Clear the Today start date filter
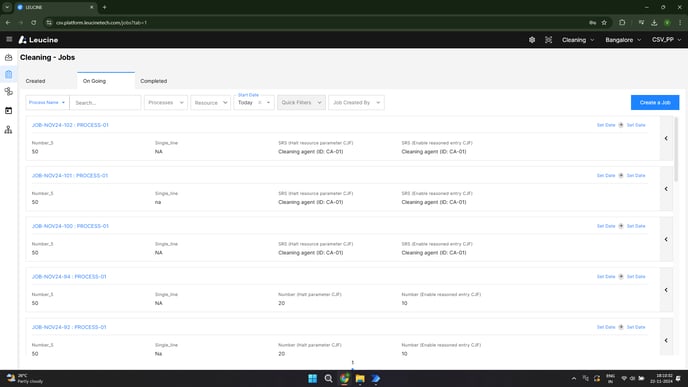The width and height of the screenshot is (688, 387). 259,103
